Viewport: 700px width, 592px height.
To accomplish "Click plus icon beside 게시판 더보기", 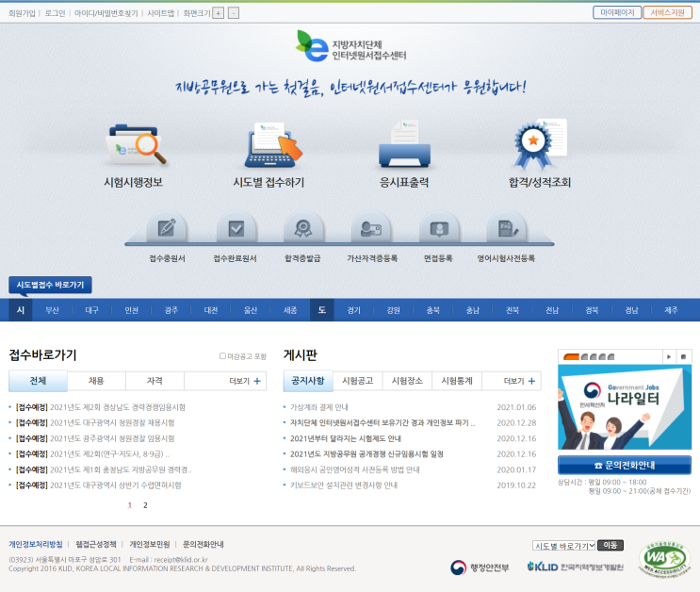I will [531, 381].
